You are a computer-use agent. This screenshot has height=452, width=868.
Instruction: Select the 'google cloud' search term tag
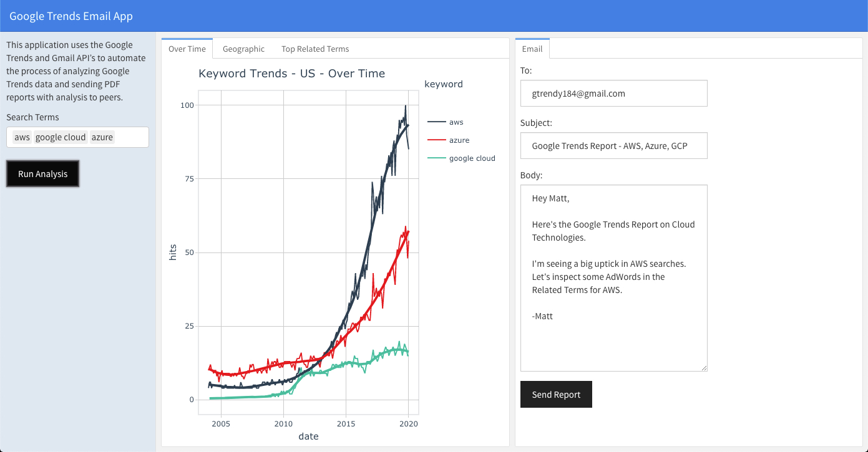tap(61, 137)
